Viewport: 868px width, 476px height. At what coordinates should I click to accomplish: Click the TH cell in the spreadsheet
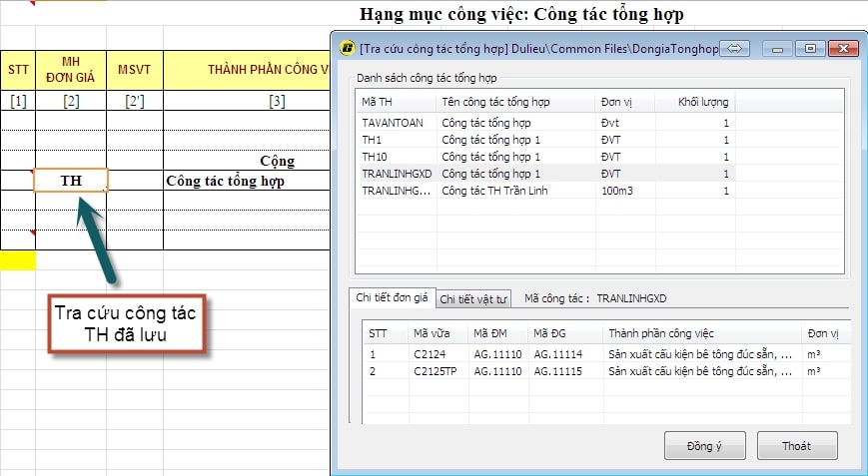[x=70, y=181]
